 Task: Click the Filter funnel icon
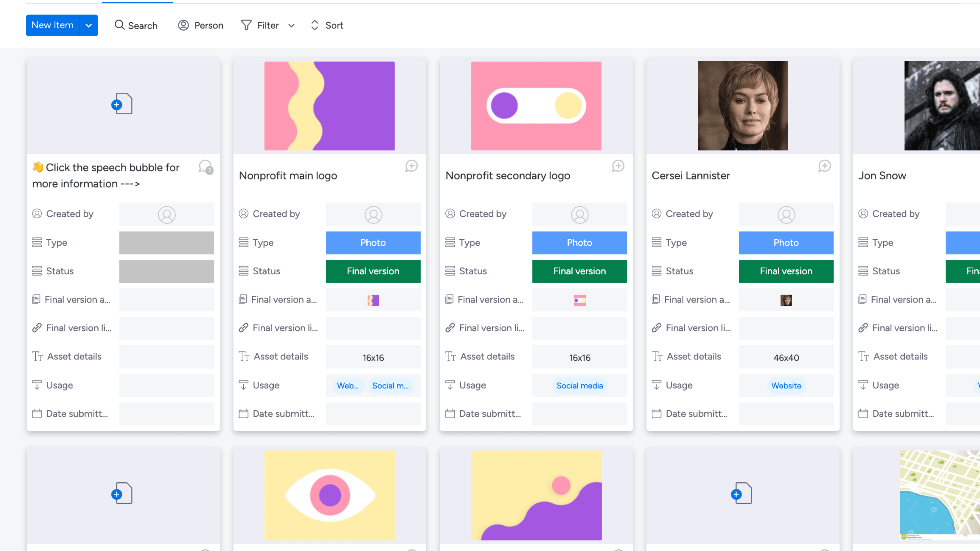click(246, 25)
